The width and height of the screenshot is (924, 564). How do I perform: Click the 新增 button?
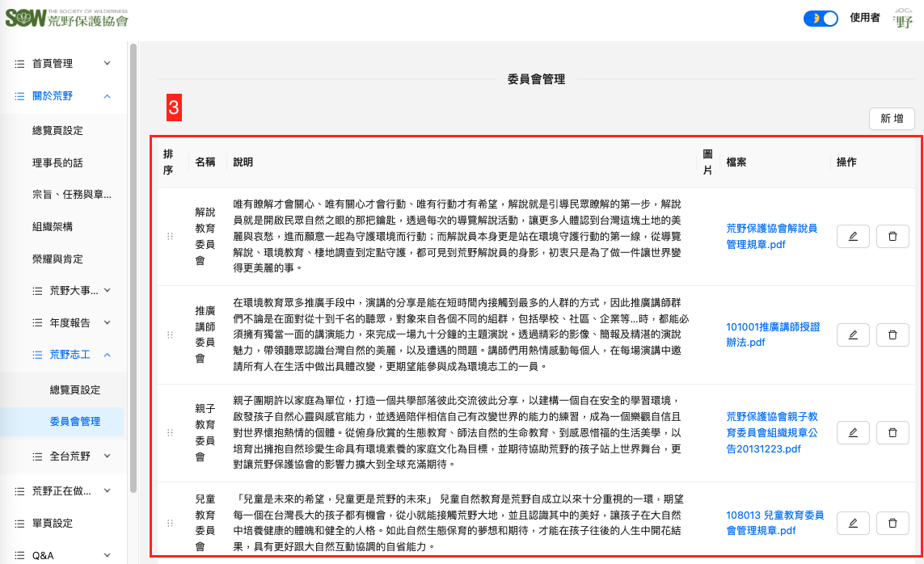pos(892,118)
